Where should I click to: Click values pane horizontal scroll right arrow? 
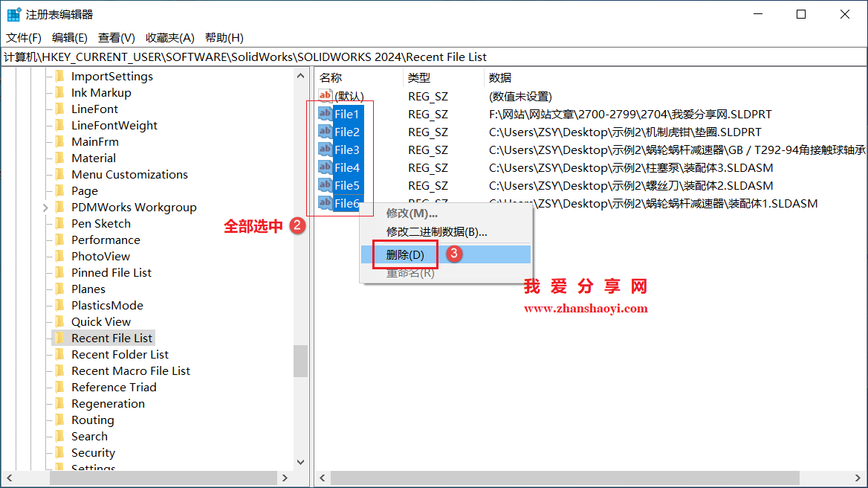858,478
